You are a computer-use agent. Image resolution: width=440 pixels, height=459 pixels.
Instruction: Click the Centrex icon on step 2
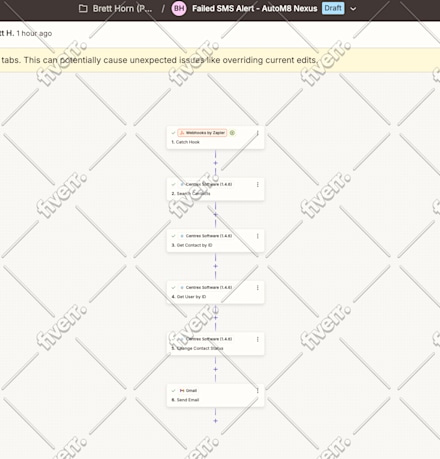click(x=182, y=184)
